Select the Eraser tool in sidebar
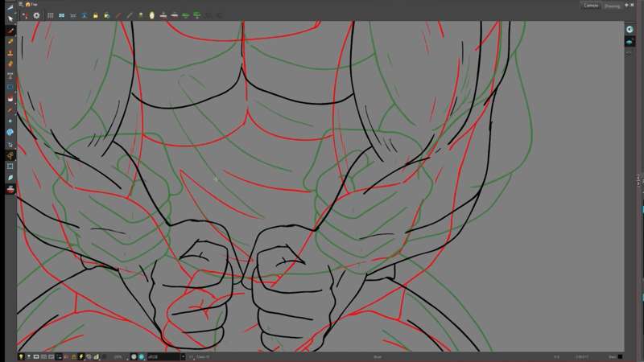The width and height of the screenshot is (644, 362). [10, 64]
